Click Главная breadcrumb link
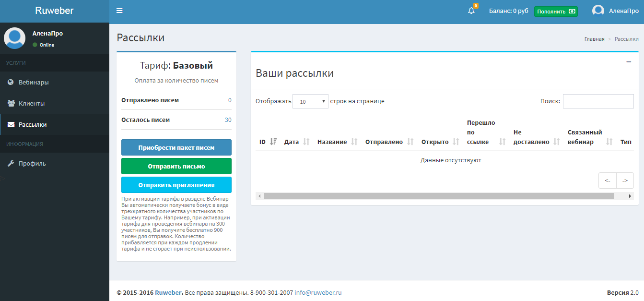The width and height of the screenshot is (644, 301). 594,39
